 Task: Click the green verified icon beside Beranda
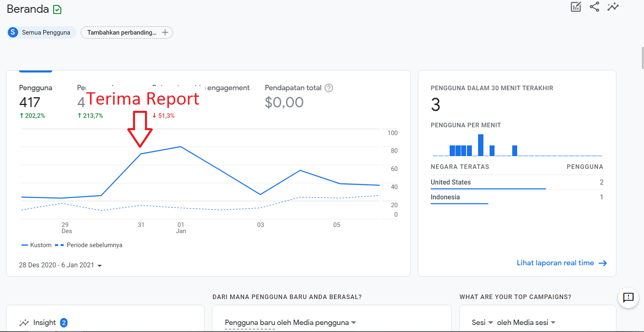tap(57, 9)
